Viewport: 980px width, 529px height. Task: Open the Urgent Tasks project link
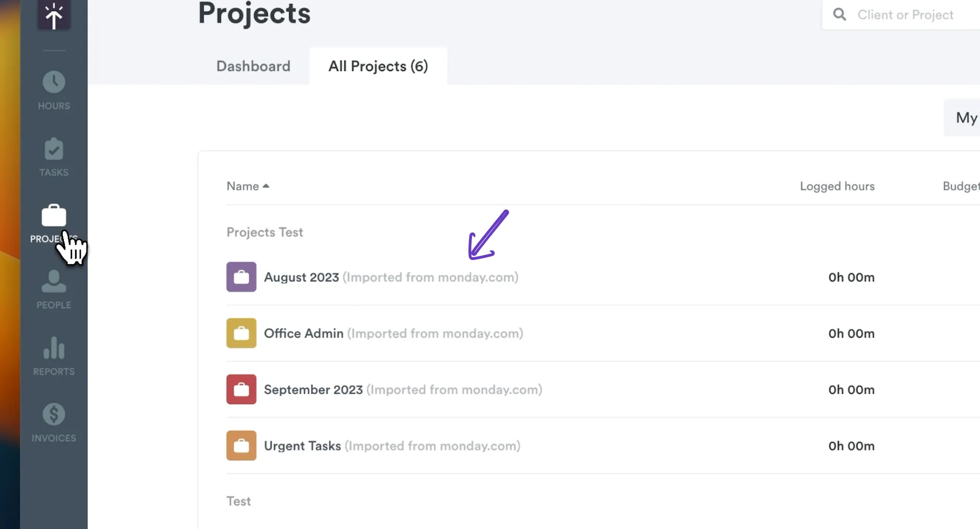(302, 446)
